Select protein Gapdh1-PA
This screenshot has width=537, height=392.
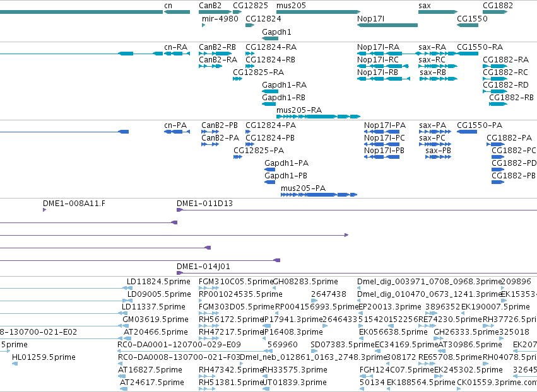[286, 163]
